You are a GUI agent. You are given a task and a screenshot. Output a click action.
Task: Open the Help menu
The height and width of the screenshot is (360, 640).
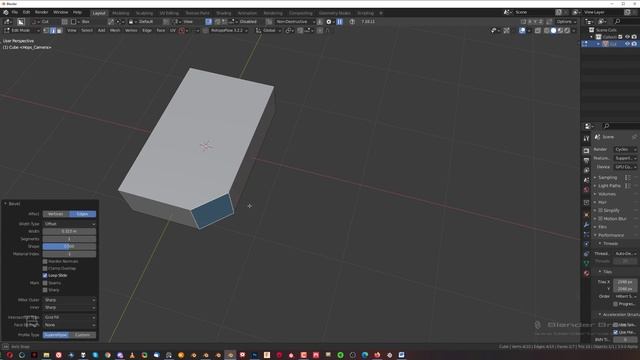pos(77,13)
